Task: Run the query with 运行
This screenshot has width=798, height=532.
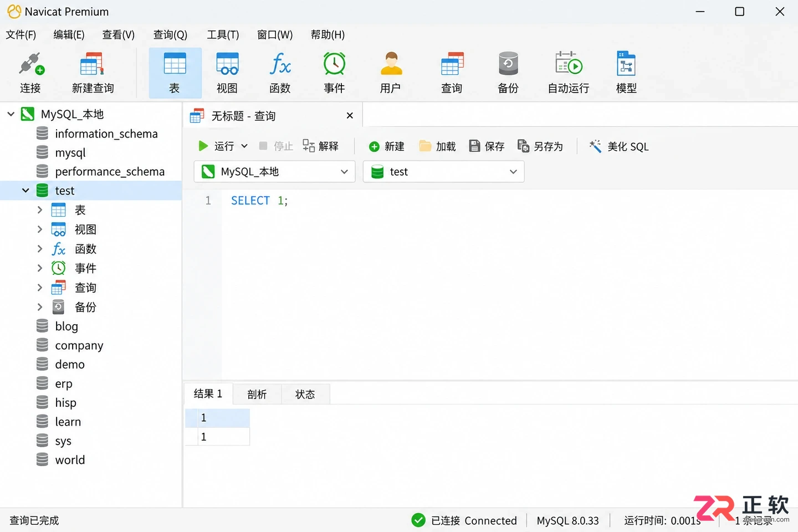Action: [x=216, y=146]
